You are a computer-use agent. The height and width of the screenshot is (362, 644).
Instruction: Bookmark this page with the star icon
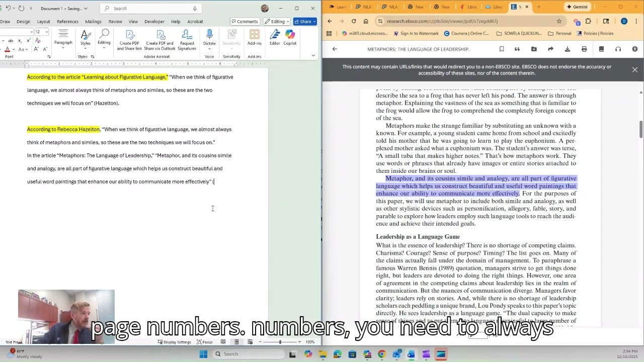[559, 21]
